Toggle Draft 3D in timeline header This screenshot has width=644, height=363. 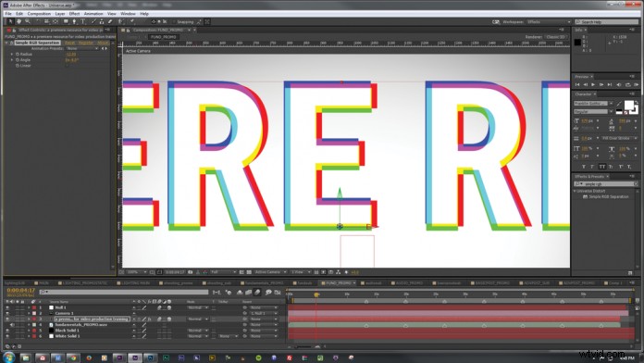[229, 293]
